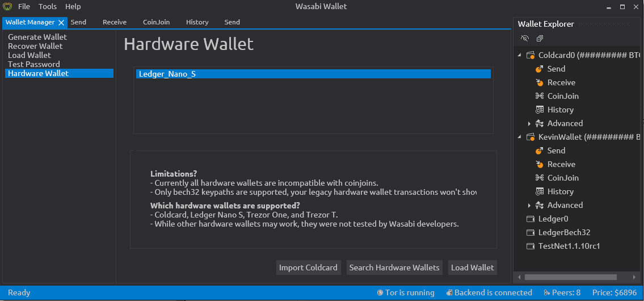Click the LedgerBech32 wallet icon
The image size is (644, 301).
tap(531, 232)
